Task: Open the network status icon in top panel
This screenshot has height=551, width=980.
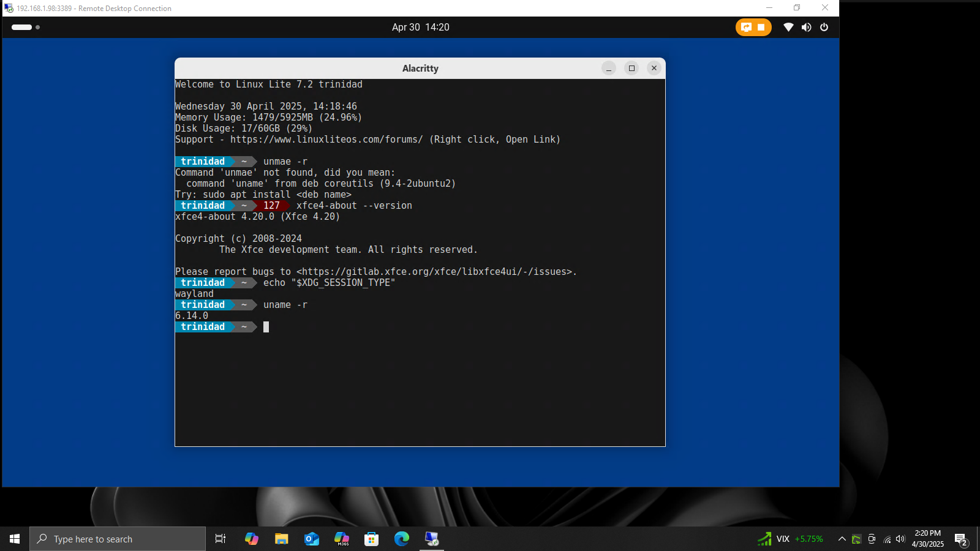Action: tap(789, 27)
